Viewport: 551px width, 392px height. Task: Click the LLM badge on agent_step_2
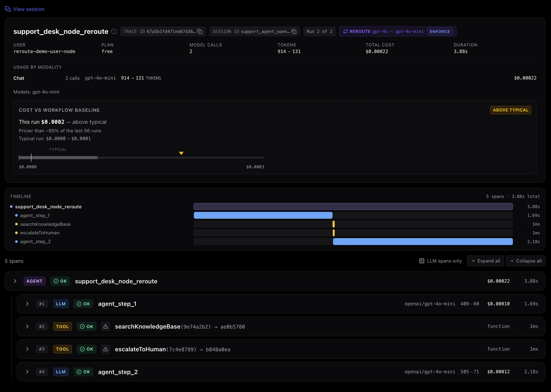tap(61, 372)
